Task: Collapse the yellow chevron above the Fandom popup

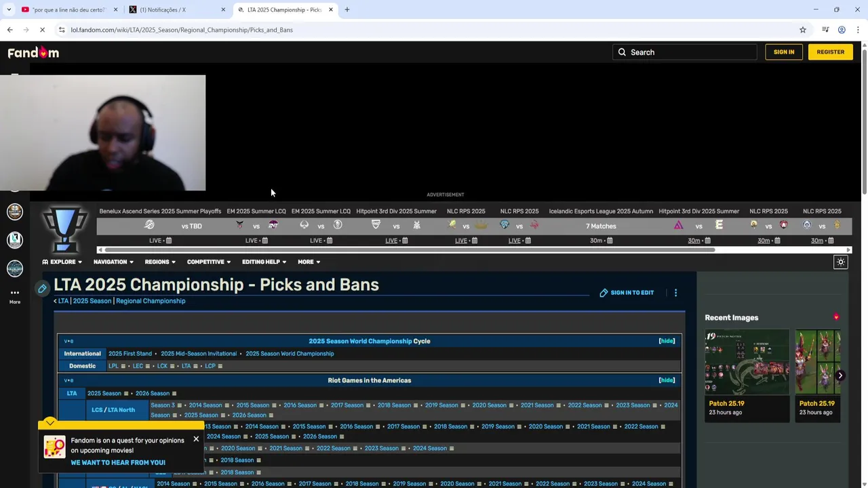Action: click(x=50, y=422)
